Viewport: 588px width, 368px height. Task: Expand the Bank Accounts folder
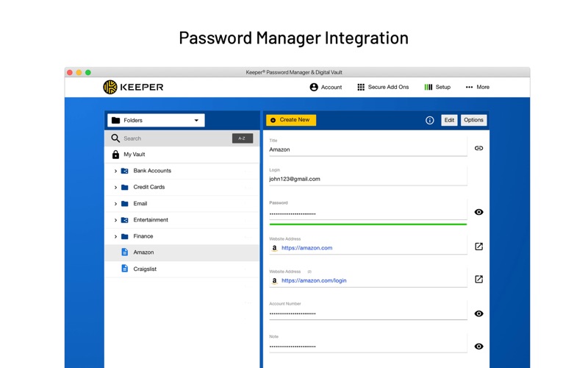click(115, 171)
